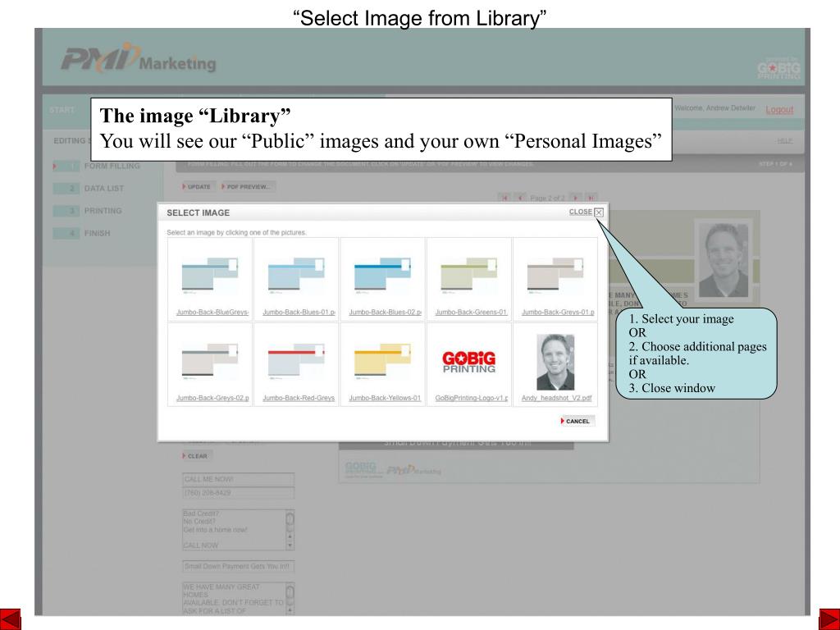Click the Bad Credit text area
The width and height of the screenshot is (840, 630).
(239, 530)
